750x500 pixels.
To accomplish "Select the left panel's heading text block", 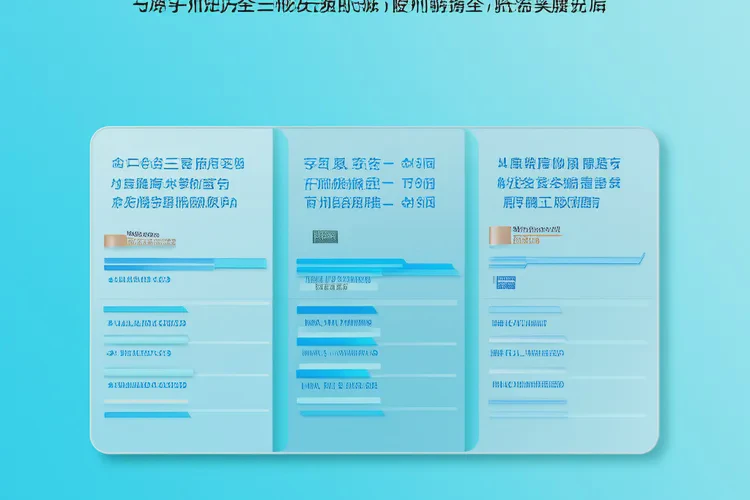I will pyautogui.click(x=175, y=182).
